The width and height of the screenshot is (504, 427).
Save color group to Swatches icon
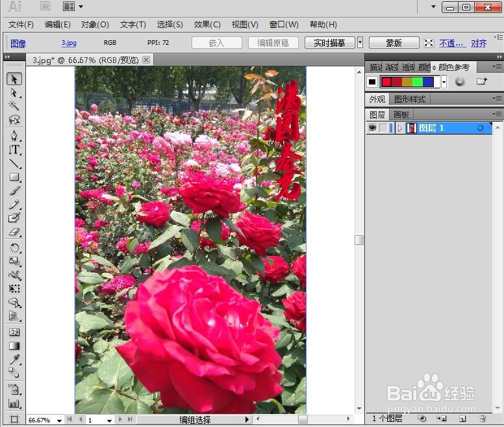(481, 81)
